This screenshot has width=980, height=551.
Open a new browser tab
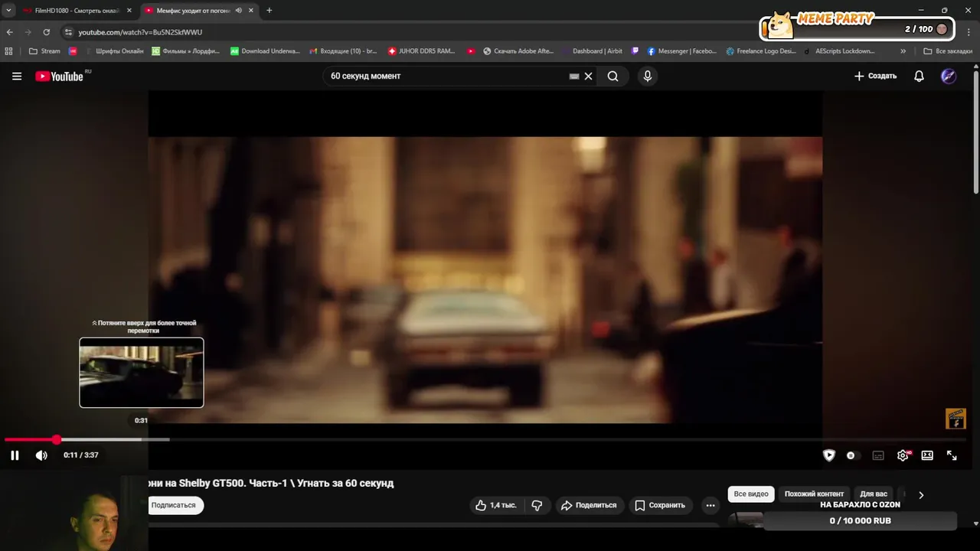pyautogui.click(x=269, y=11)
